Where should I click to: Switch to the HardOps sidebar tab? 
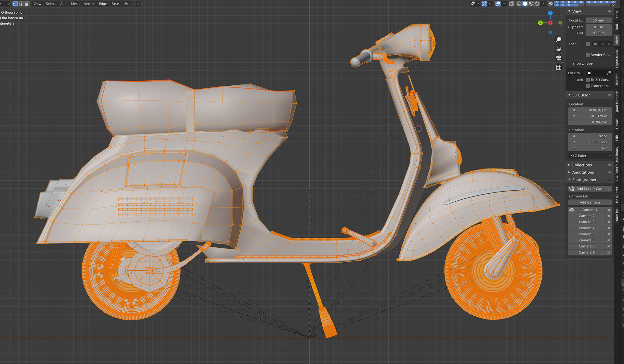(617, 215)
